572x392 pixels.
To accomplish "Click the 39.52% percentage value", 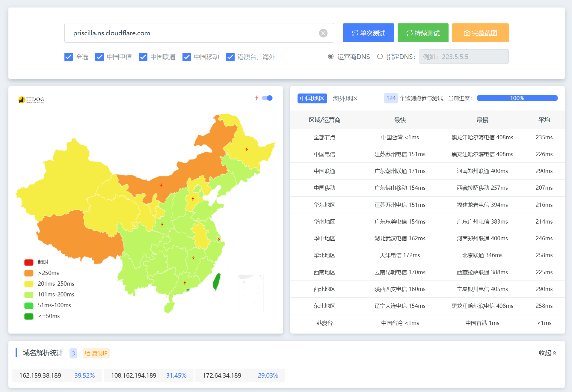I will [84, 376].
